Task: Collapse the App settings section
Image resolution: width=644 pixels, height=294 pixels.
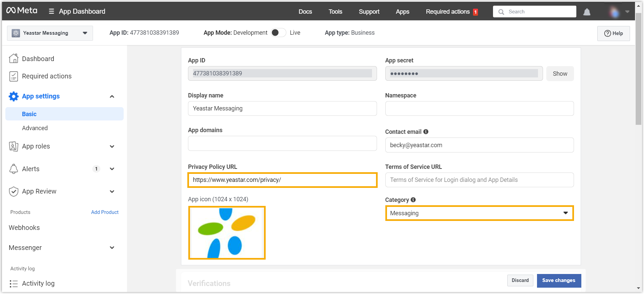Action: coord(112,96)
